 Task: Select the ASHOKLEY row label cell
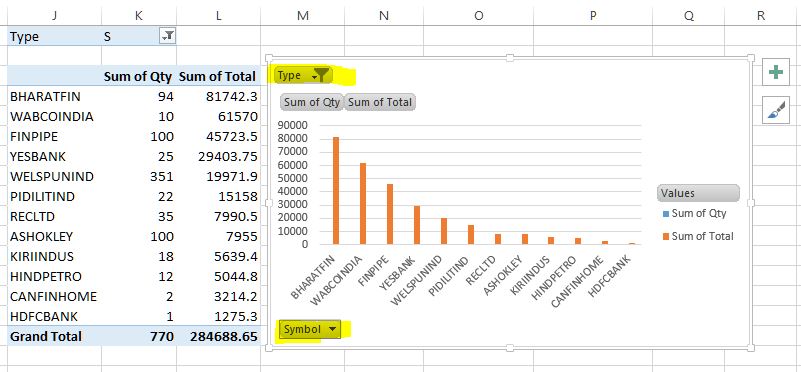tap(55, 236)
